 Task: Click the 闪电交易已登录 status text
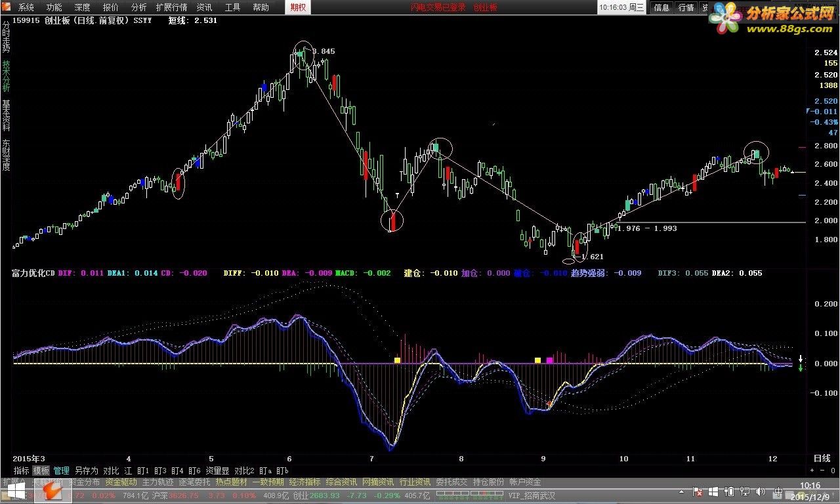[438, 7]
